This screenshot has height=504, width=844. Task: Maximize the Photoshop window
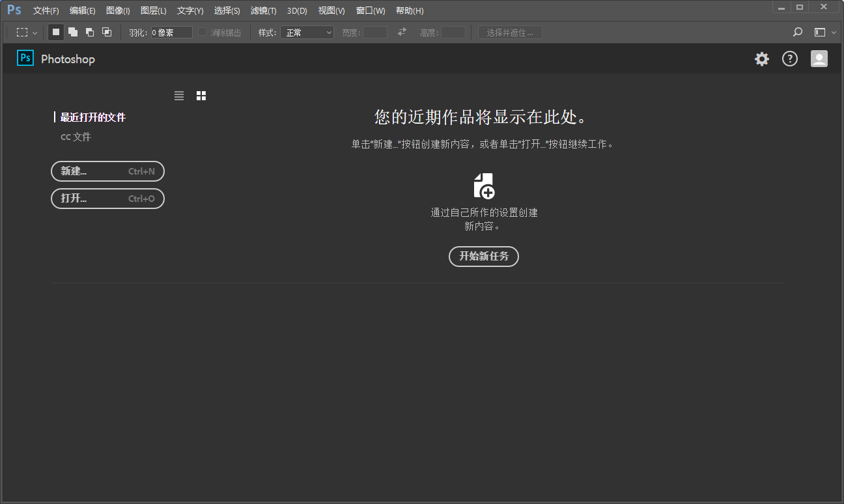coord(799,7)
